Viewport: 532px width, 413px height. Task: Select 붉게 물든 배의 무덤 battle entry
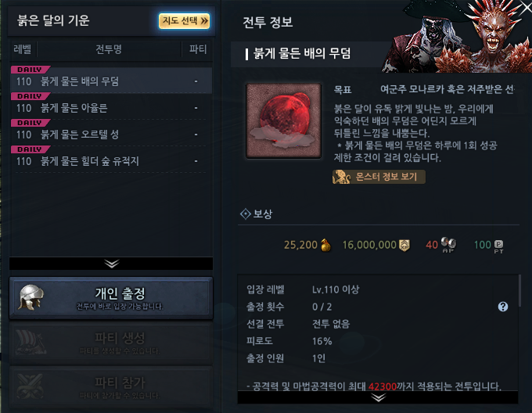pos(111,81)
